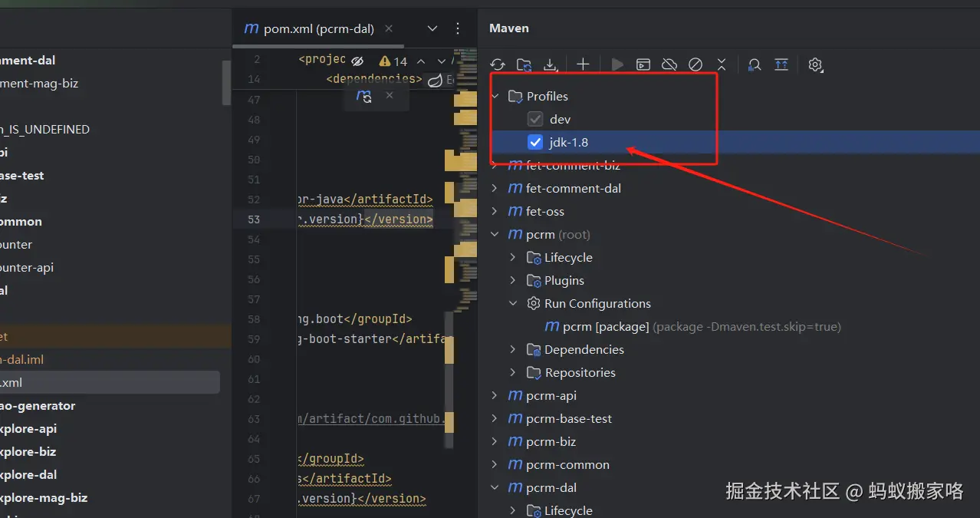Select xplore-biz item in project tree
The height and width of the screenshot is (518, 980).
(28, 451)
